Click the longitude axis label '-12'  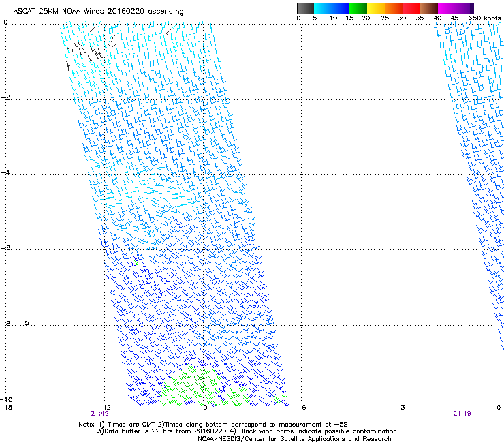(104, 408)
